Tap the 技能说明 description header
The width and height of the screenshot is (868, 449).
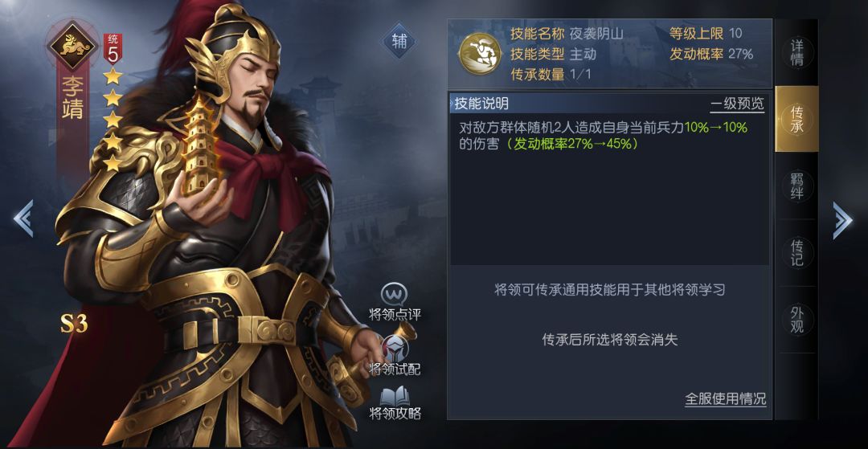click(x=481, y=104)
